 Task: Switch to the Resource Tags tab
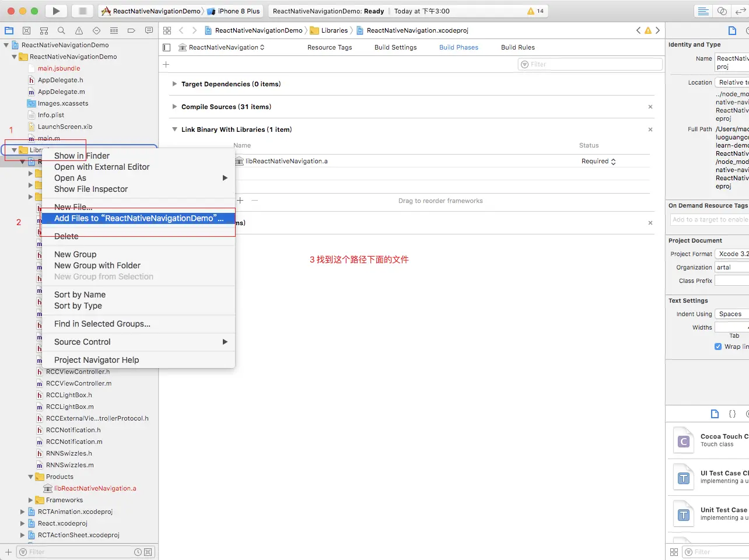click(330, 47)
